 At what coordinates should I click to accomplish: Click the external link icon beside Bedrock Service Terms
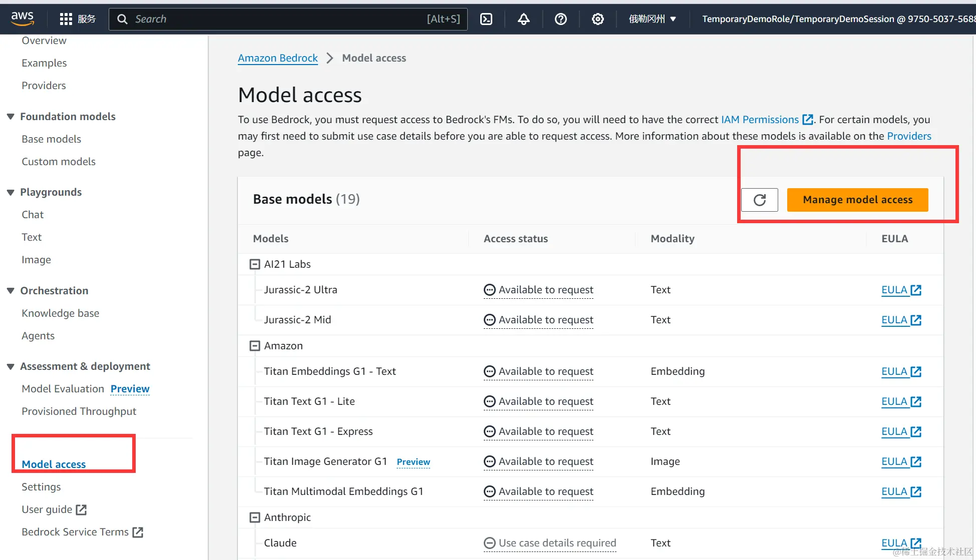click(138, 532)
